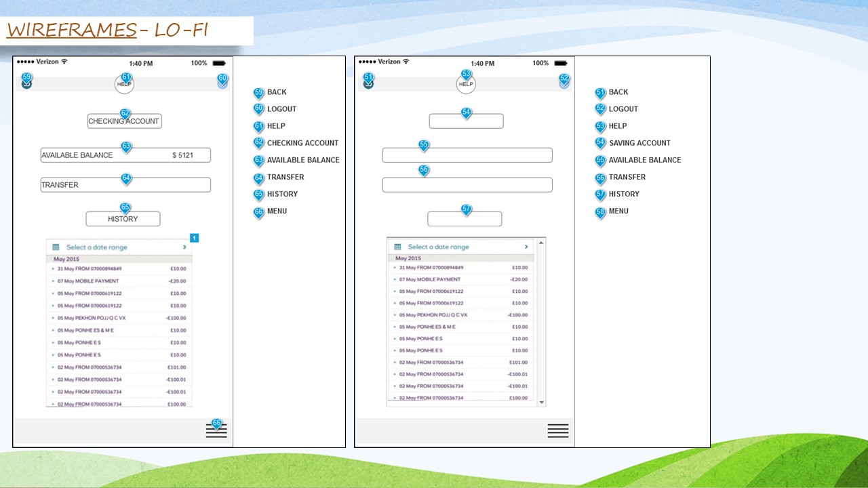Click the blue "1" badge above the left transaction list

(x=194, y=238)
